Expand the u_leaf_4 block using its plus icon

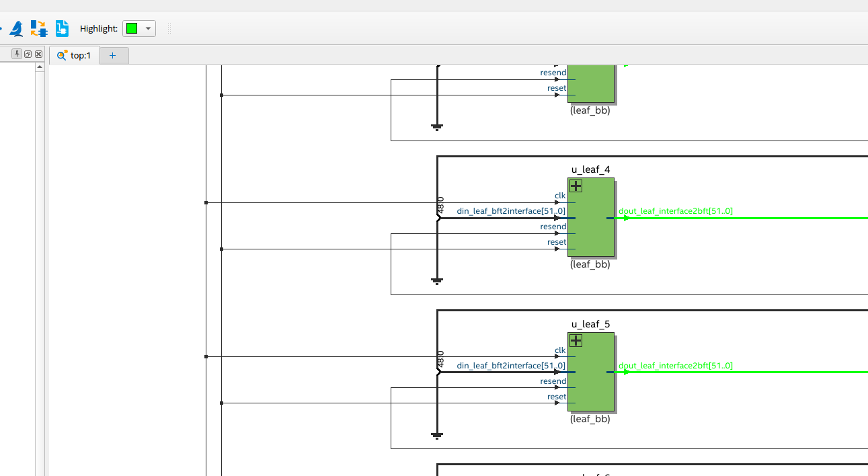coord(576,186)
